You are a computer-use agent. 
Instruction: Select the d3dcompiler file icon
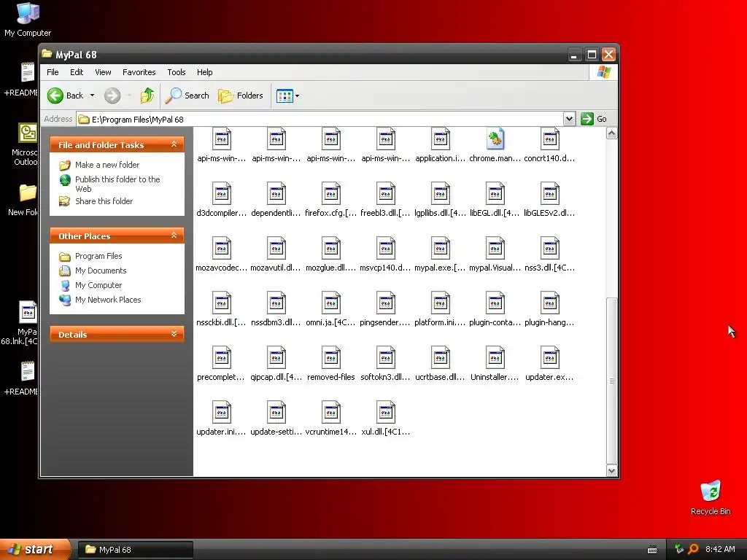[x=222, y=194]
